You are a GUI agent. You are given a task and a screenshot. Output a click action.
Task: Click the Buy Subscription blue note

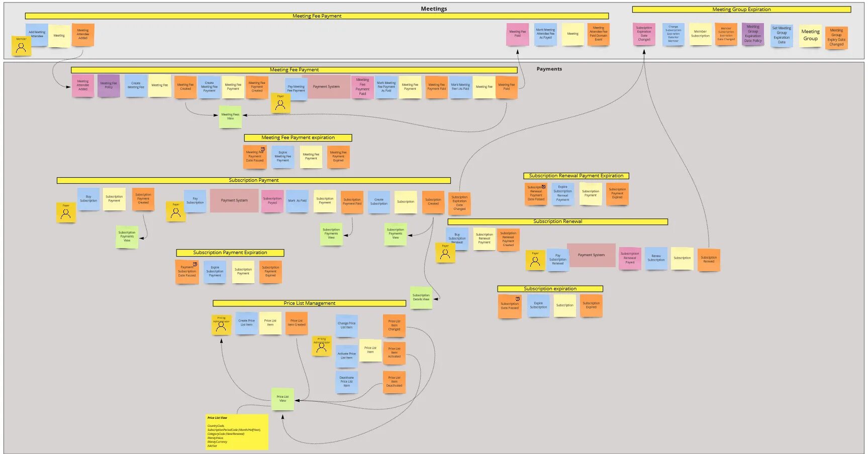88,199
